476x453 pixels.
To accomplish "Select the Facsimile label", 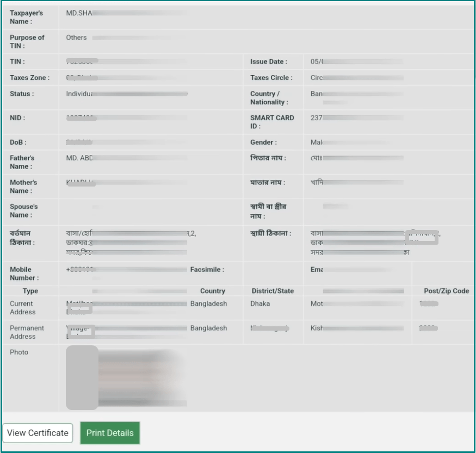I will (207, 270).
